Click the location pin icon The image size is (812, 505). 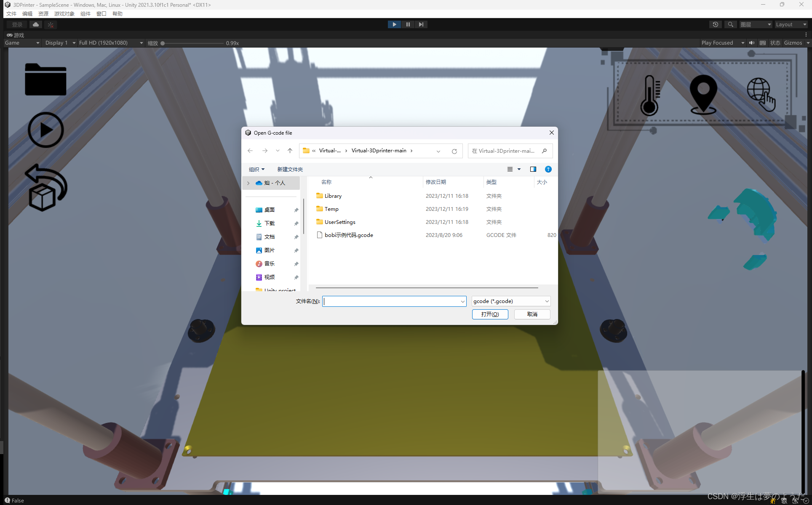click(703, 95)
